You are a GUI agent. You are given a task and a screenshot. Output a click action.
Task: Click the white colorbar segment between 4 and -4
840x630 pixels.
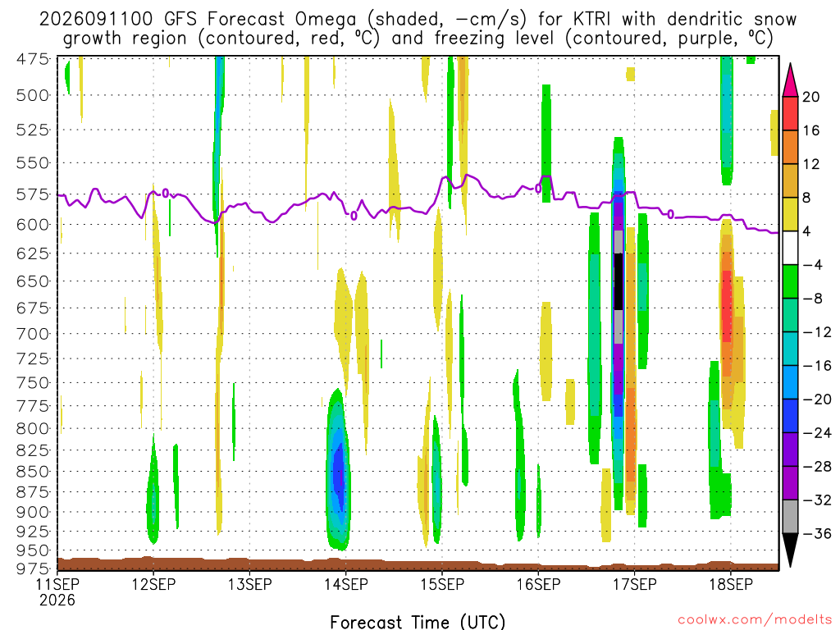[790, 248]
